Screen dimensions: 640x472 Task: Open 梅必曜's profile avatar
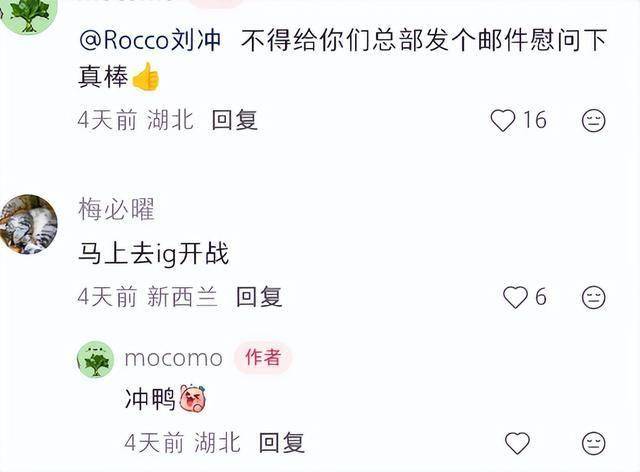(x=28, y=225)
